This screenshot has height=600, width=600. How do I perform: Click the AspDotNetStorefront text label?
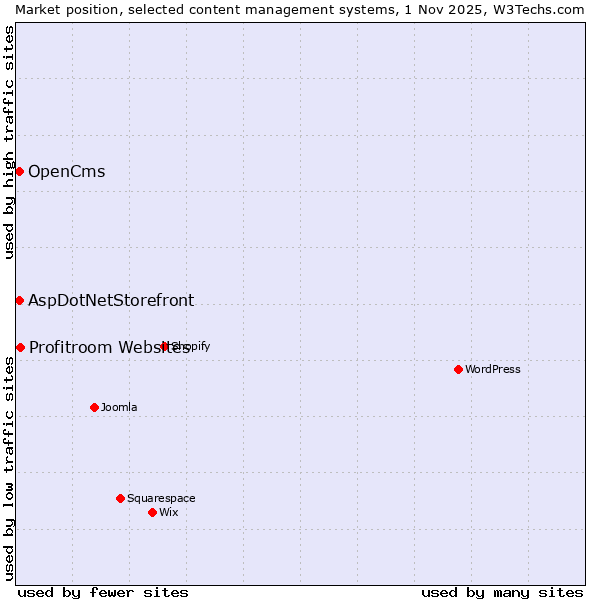[x=111, y=300]
